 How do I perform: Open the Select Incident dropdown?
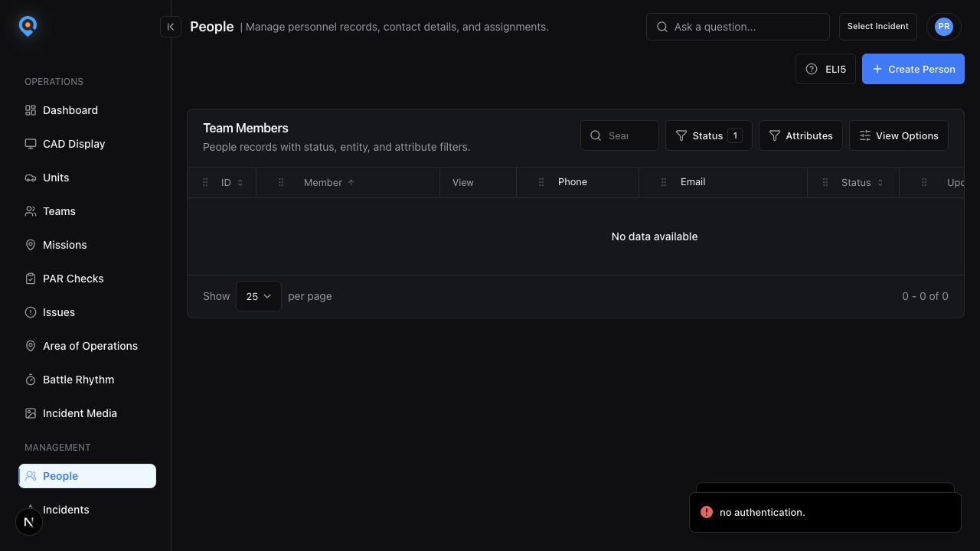(878, 26)
